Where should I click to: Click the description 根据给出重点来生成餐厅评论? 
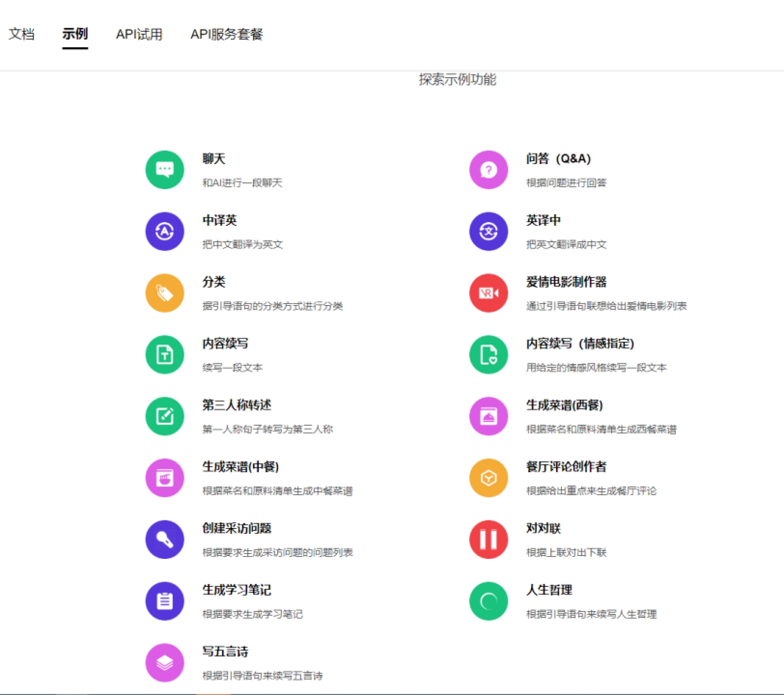[x=591, y=491]
